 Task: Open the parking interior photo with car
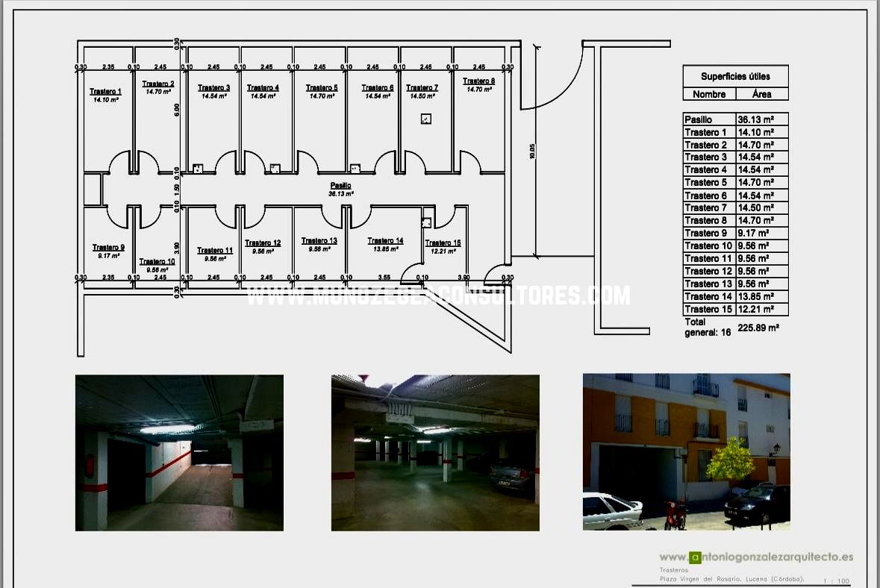(435, 453)
